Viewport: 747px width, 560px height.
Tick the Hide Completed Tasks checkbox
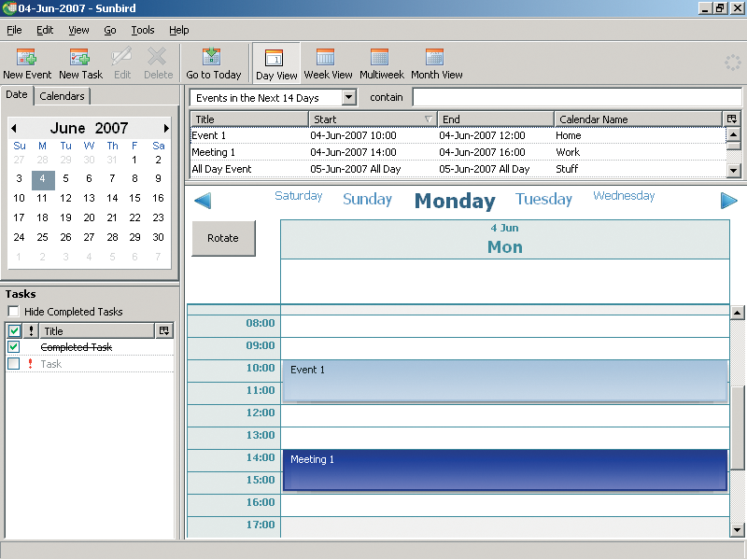pyautogui.click(x=13, y=312)
